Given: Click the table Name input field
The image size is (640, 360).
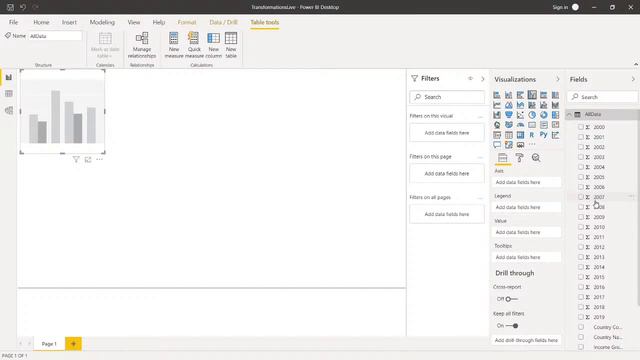Looking at the screenshot, I should pos(54,36).
